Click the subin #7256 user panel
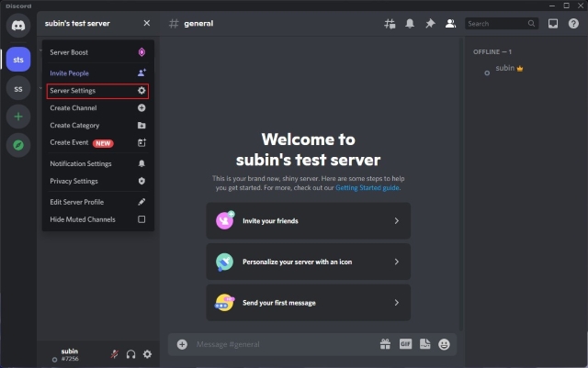 (x=70, y=354)
